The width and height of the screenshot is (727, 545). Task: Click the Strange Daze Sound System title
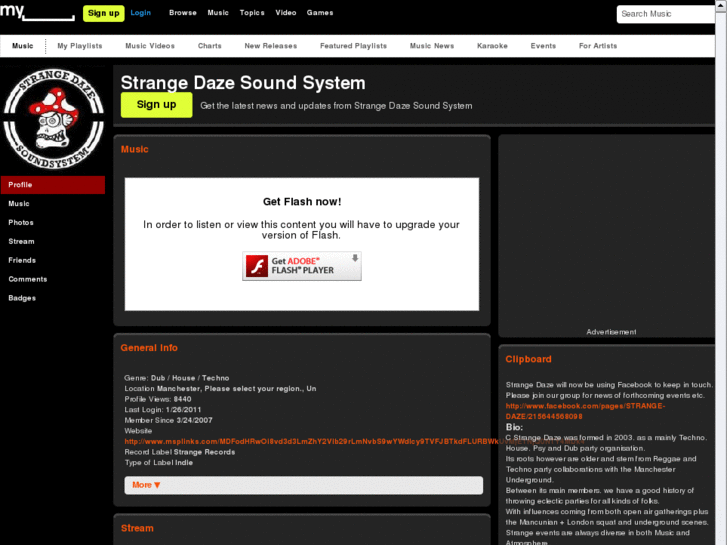pos(243,83)
